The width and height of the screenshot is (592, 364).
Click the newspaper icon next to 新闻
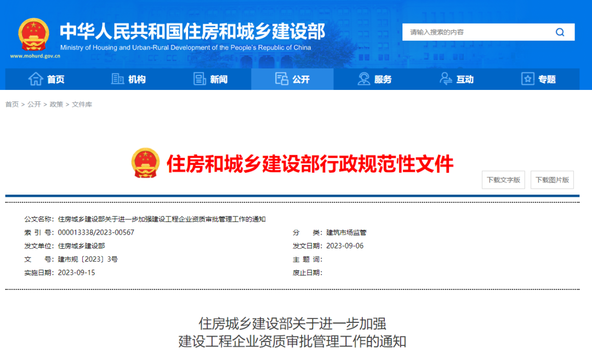tap(198, 79)
